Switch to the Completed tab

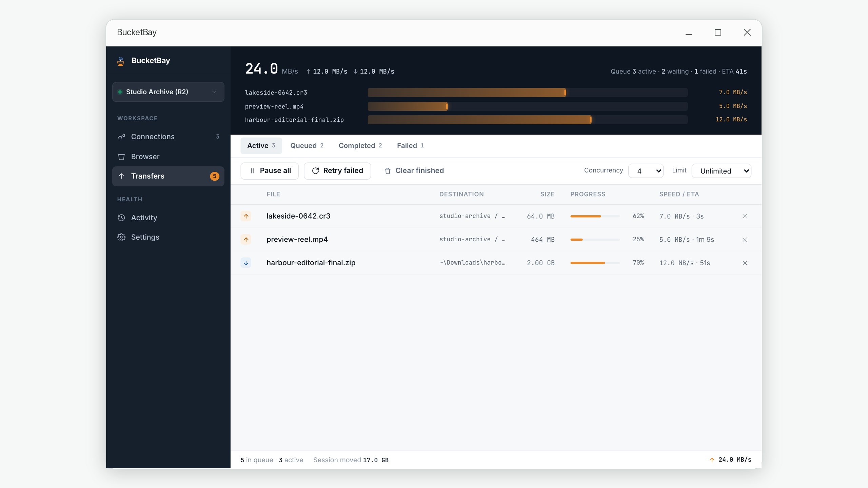(x=360, y=146)
